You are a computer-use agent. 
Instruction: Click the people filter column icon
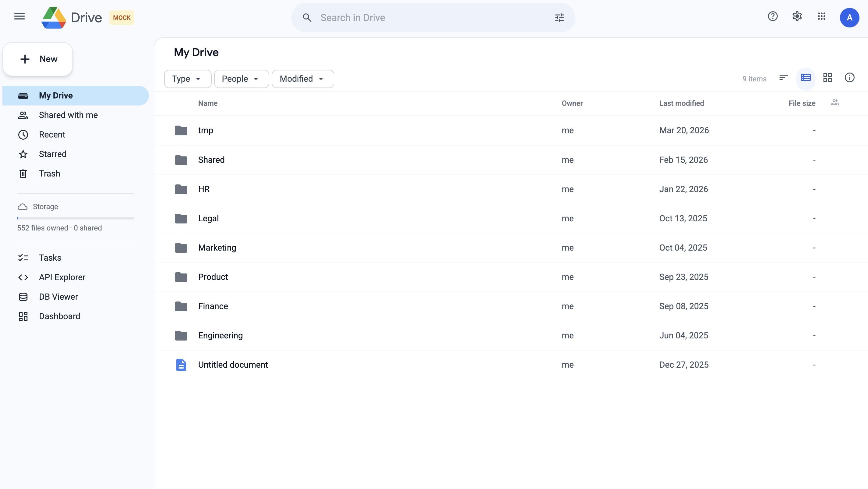pos(835,102)
